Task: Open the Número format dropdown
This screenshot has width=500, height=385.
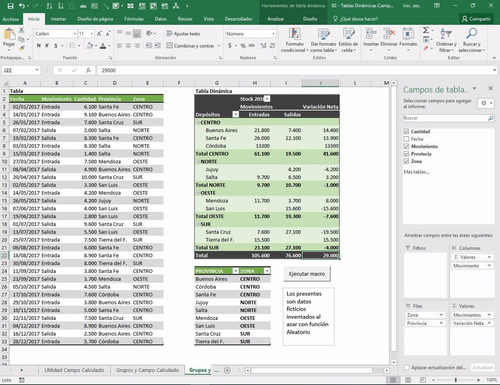Action: click(x=274, y=34)
